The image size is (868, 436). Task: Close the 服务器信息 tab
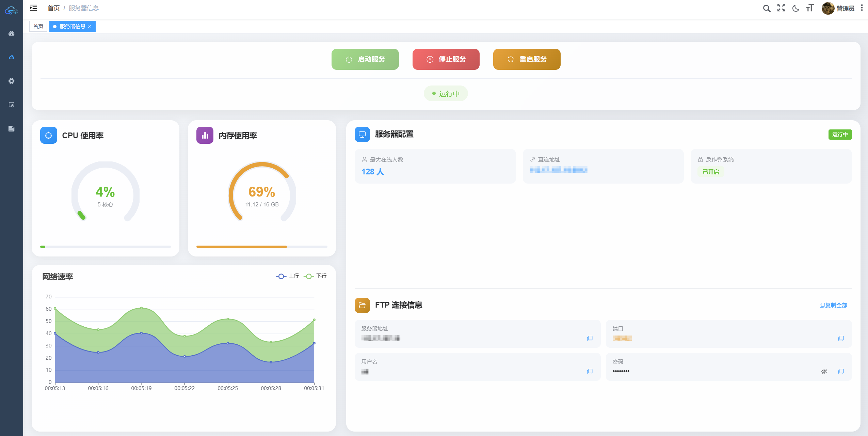[x=90, y=27]
